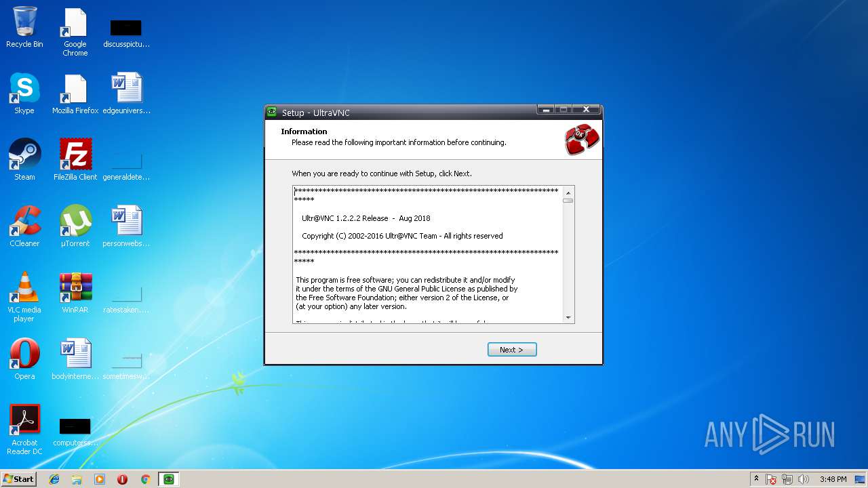The width and height of the screenshot is (868, 488).
Task: Select the sometimesw... desktop file
Action: (126, 365)
